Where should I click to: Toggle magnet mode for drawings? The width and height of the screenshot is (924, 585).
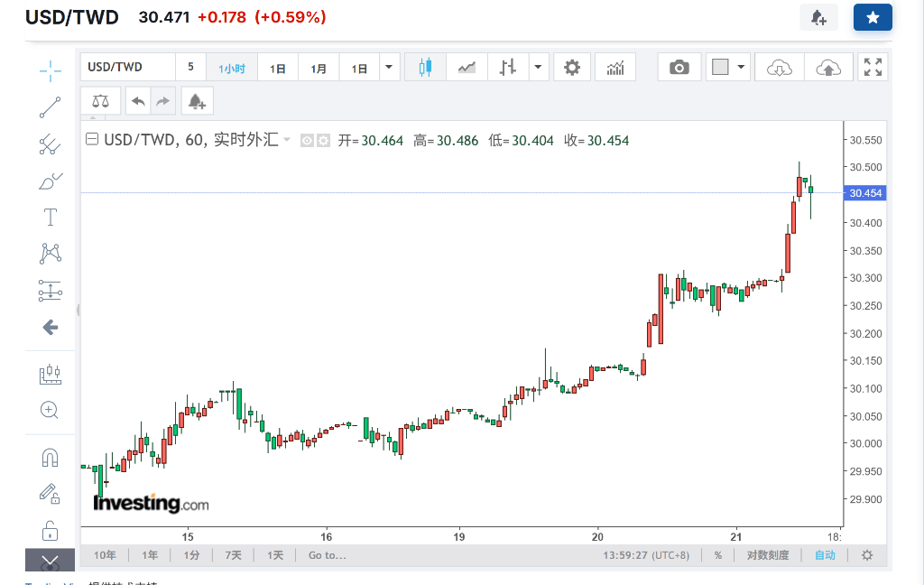coord(51,458)
